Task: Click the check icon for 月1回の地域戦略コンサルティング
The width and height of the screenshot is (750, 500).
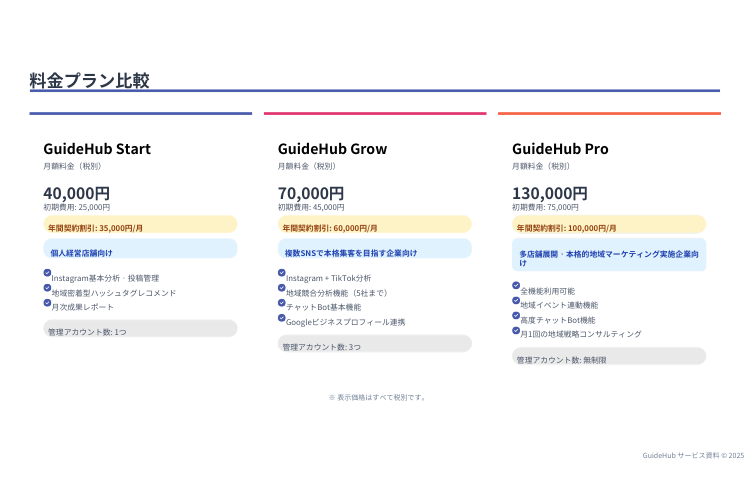Action: coord(516,329)
